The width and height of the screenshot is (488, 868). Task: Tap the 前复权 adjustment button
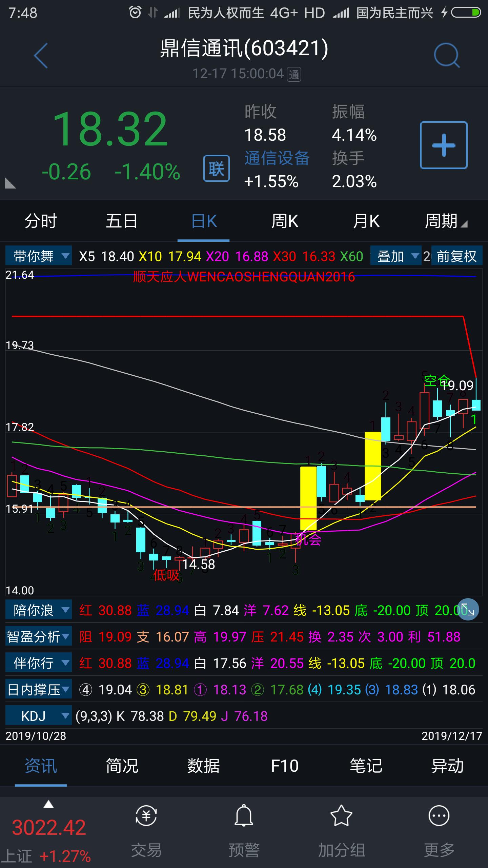(x=456, y=256)
